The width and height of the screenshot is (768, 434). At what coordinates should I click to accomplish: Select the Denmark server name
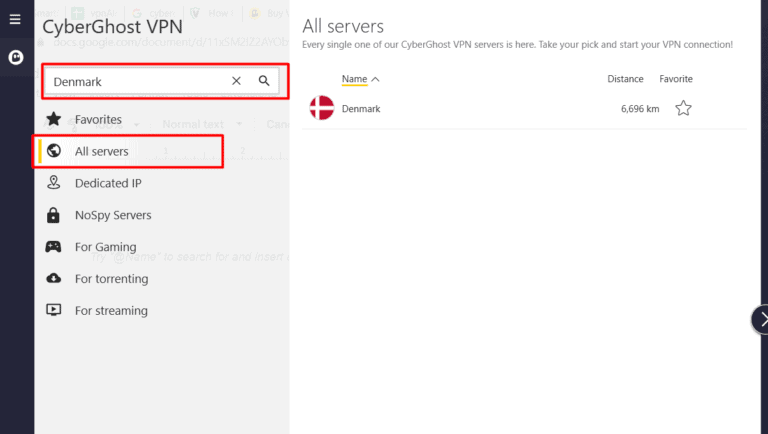click(x=361, y=108)
